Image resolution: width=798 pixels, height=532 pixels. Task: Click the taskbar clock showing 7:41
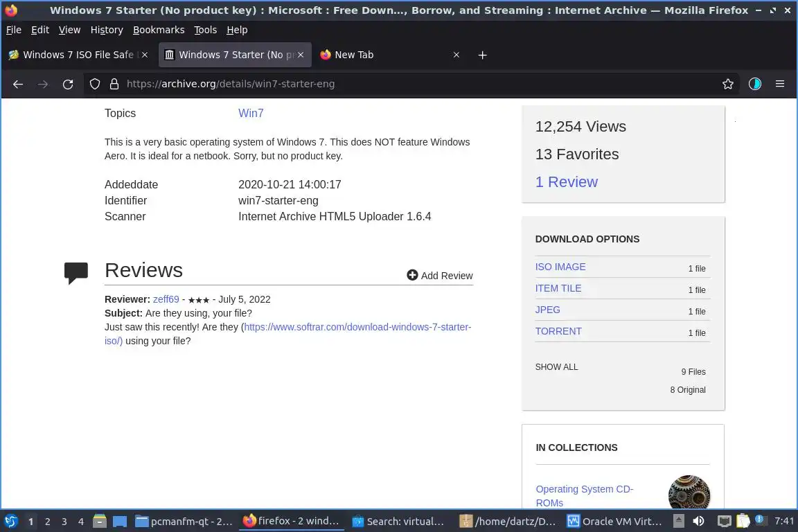(x=783, y=521)
